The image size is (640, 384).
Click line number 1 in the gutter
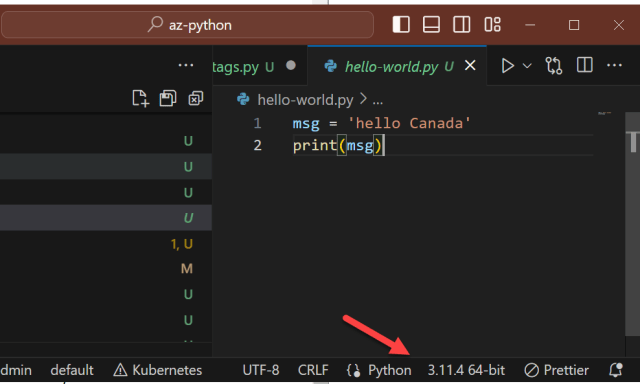tap(257, 123)
